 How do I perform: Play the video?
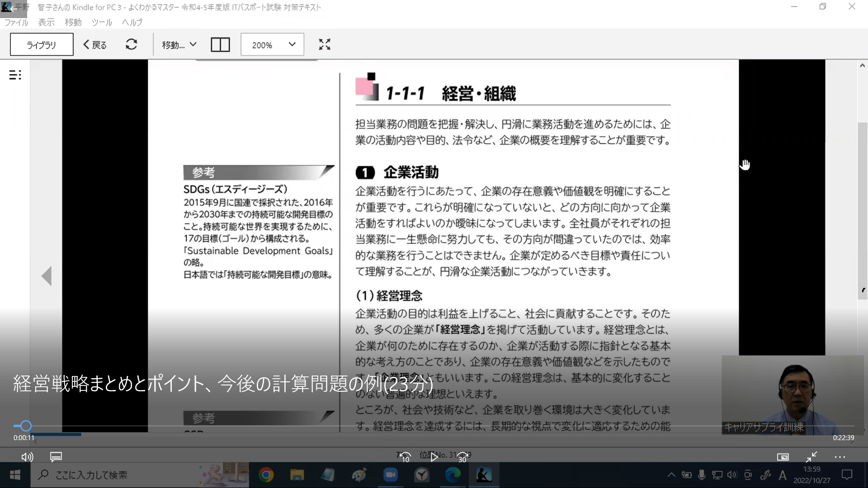[x=434, y=457]
